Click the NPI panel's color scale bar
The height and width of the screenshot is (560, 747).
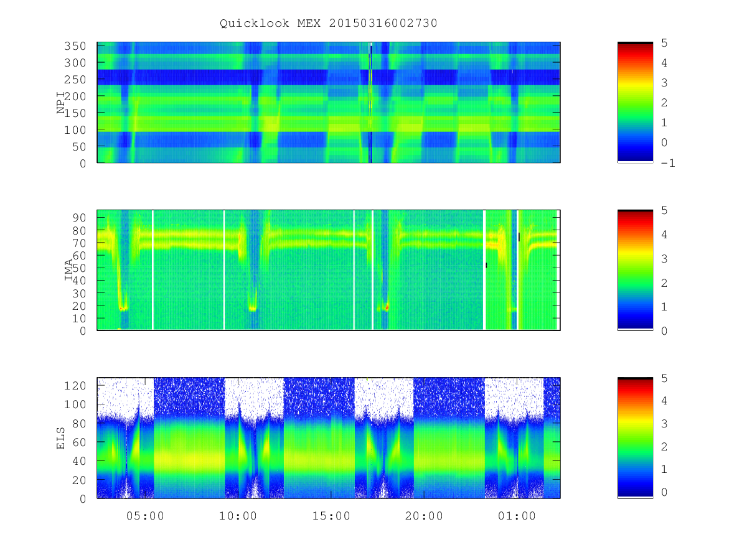[635, 103]
